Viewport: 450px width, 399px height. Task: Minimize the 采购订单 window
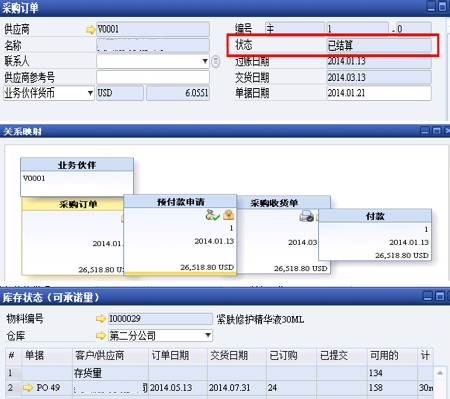pyautogui.click(x=431, y=7)
